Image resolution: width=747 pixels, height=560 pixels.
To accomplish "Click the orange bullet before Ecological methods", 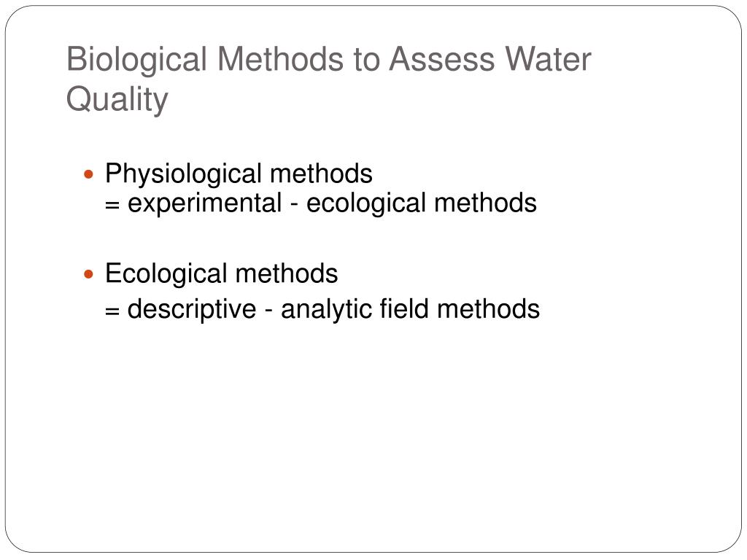I will point(88,274).
